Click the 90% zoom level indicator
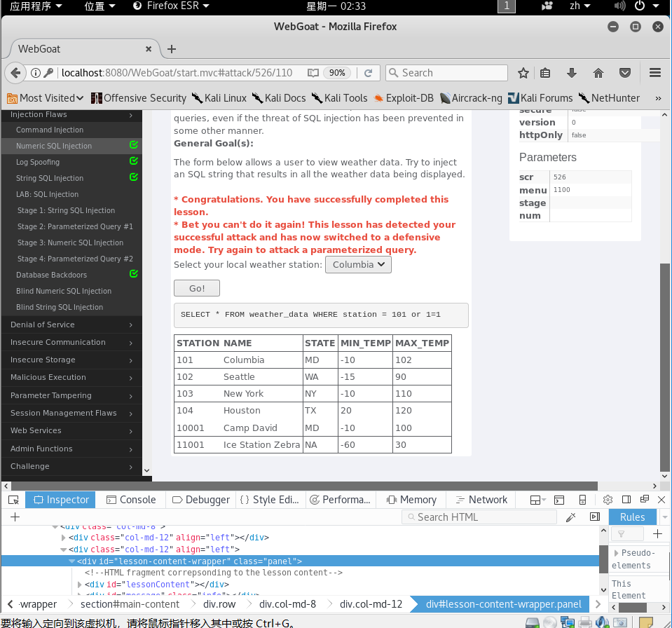672x628 pixels. (x=337, y=73)
